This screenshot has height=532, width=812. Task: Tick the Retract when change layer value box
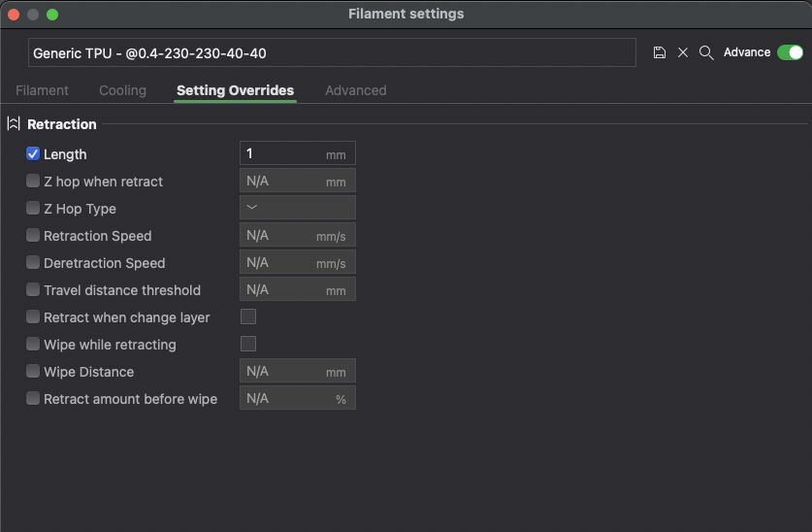pos(248,316)
